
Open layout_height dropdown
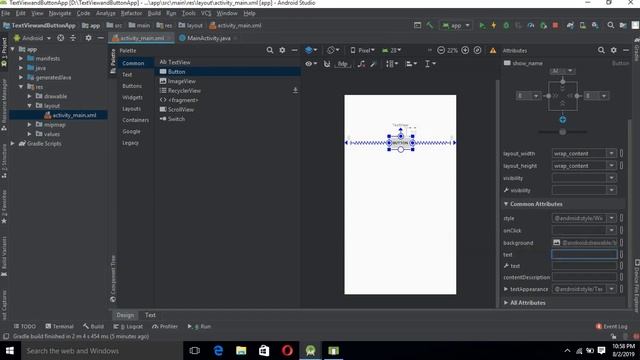611,166
